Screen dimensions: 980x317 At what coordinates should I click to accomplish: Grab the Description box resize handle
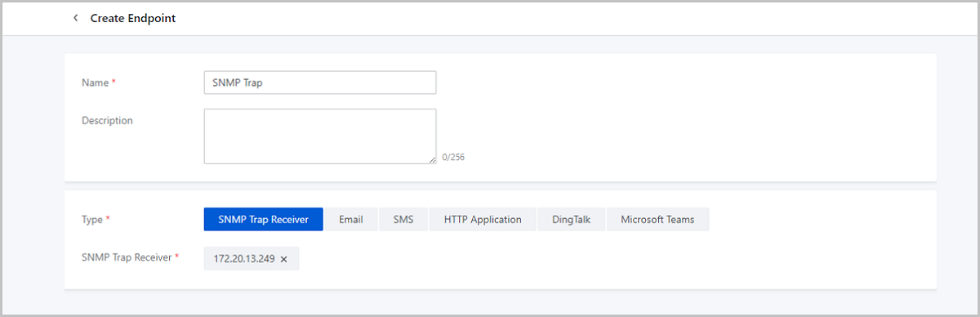tap(432, 160)
